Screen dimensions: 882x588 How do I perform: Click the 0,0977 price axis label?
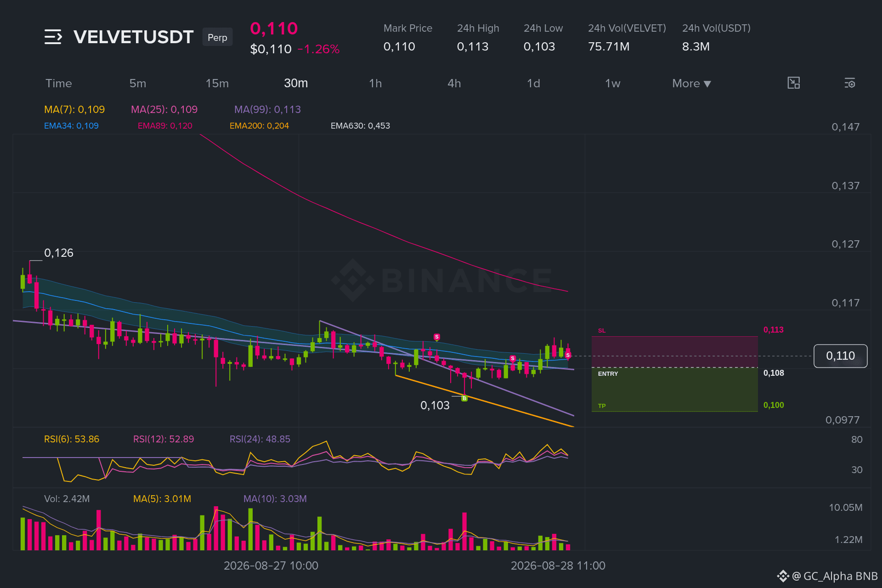[x=842, y=420]
